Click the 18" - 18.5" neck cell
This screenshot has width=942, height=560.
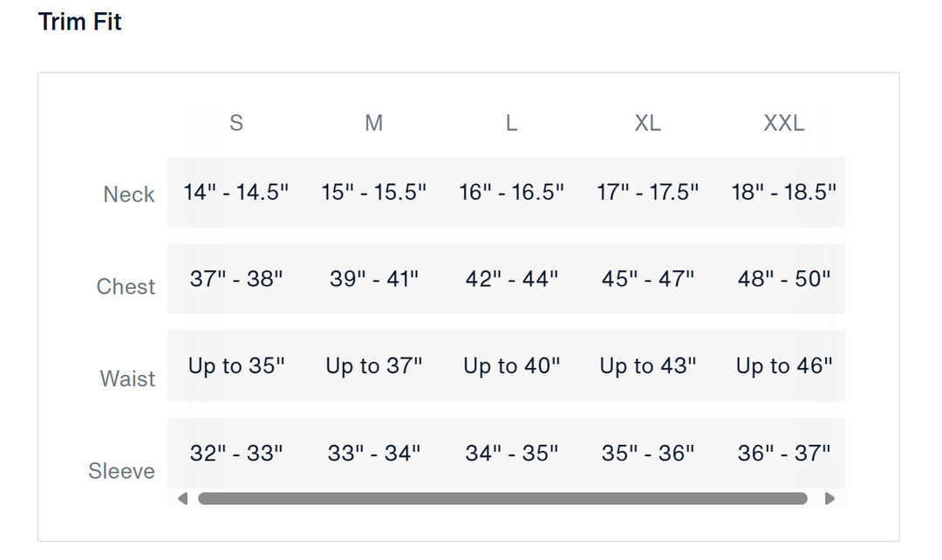coord(783,192)
